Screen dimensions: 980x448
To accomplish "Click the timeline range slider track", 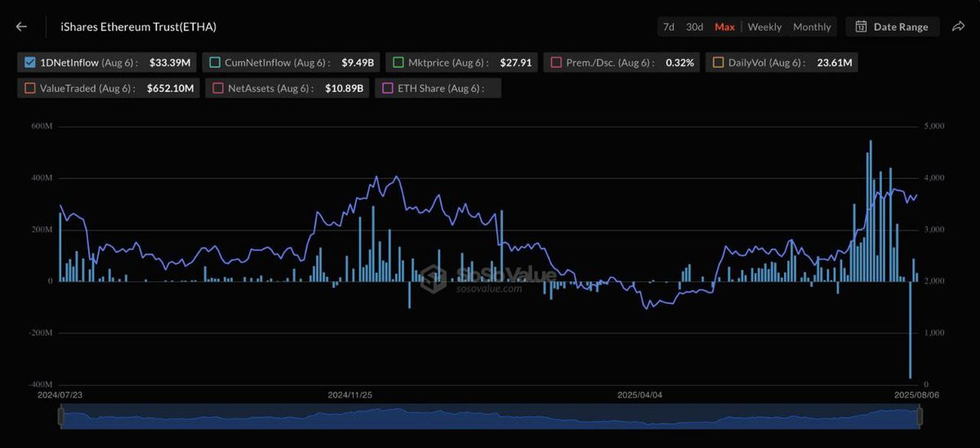I will (490, 417).
